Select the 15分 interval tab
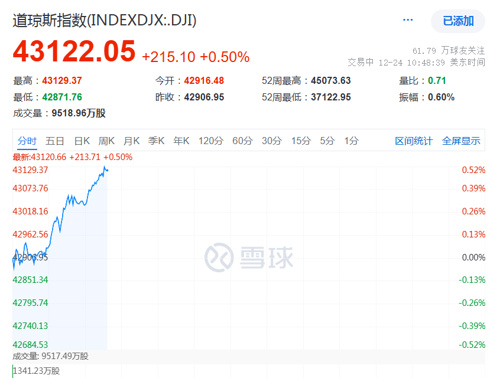The height and width of the screenshot is (378, 500). point(301,141)
